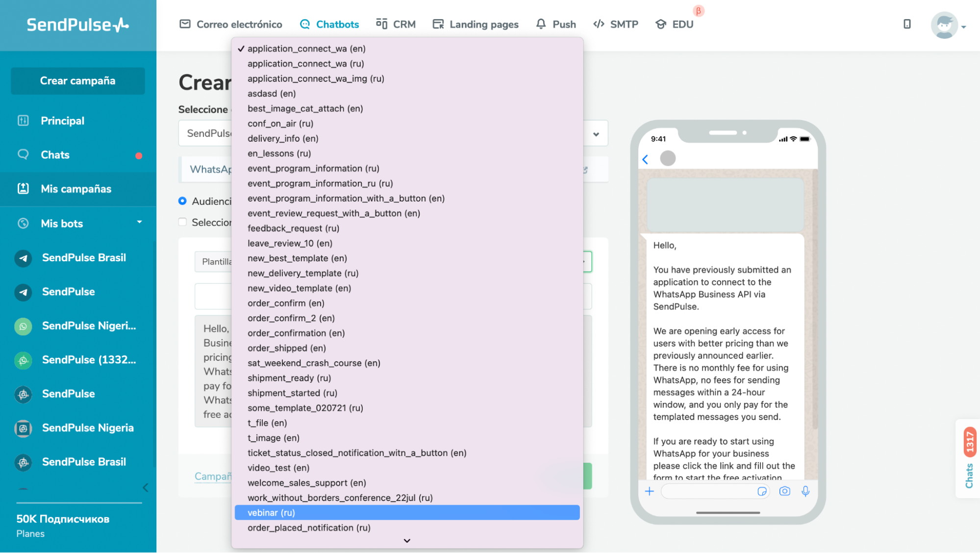The image size is (980, 553).
Task: Tap the sticker icon in phone preview
Action: [x=762, y=491]
